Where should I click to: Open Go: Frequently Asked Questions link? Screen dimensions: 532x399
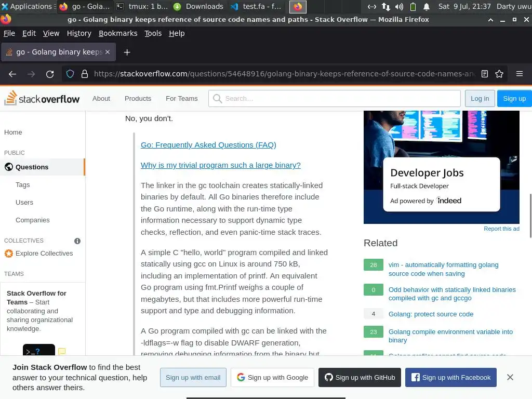pyautogui.click(x=208, y=145)
